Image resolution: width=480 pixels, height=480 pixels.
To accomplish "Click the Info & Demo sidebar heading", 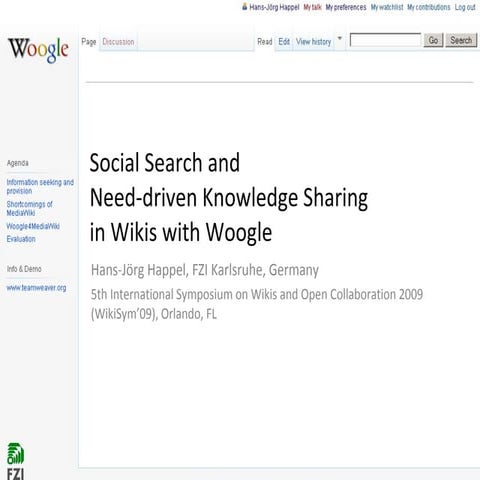I will (x=24, y=269).
